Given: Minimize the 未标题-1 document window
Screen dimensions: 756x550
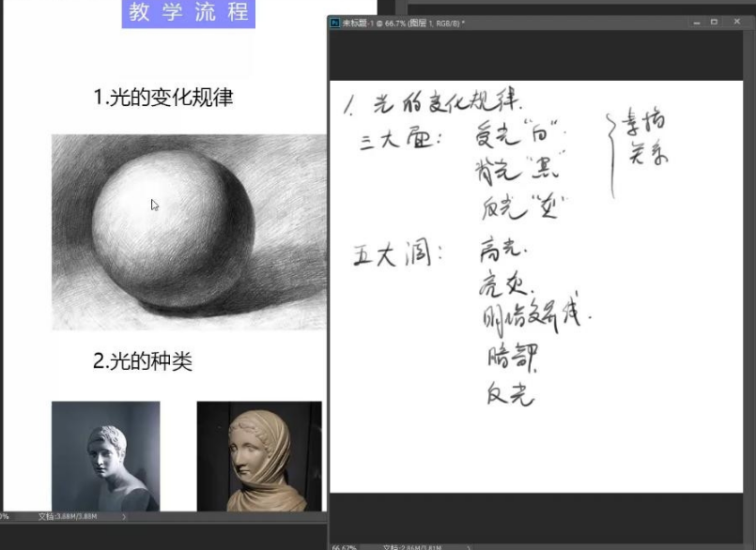Looking at the screenshot, I should (x=695, y=22).
